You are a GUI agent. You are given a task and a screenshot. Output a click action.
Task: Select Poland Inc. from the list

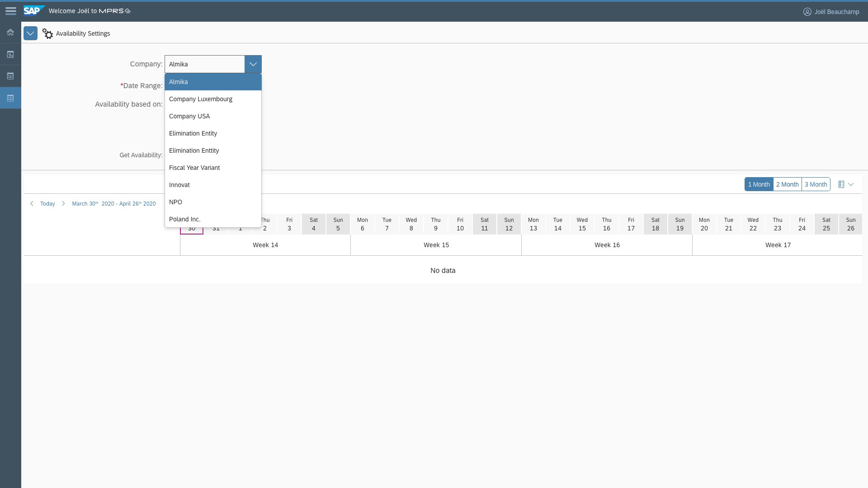[x=213, y=219]
